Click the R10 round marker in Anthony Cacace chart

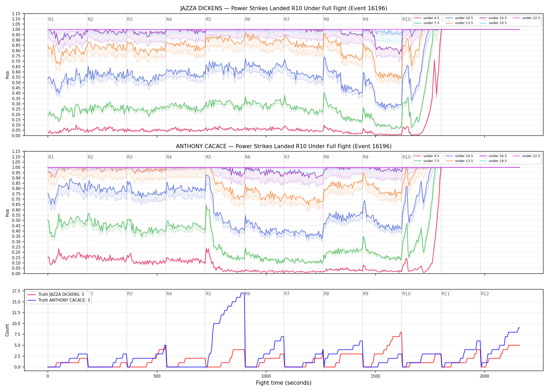(x=406, y=157)
